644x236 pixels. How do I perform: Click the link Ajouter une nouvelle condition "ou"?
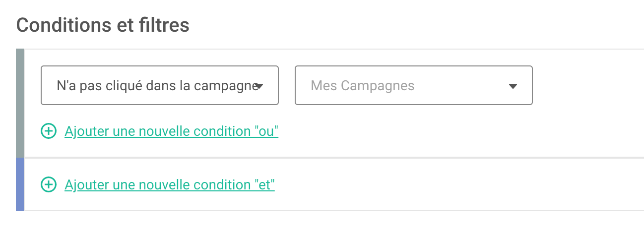(172, 131)
